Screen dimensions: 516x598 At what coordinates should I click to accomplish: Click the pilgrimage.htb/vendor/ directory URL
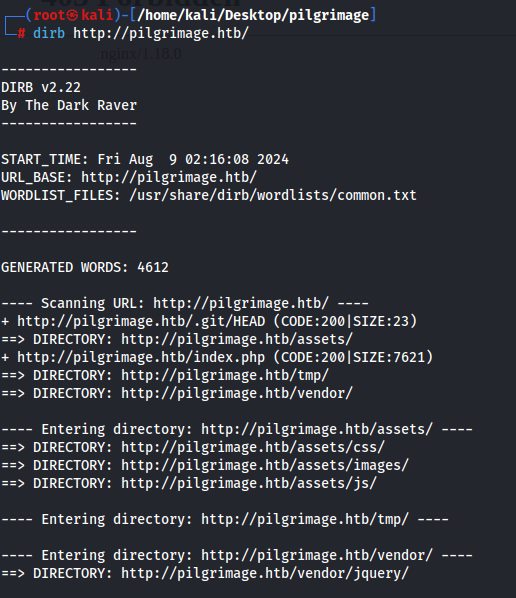pyautogui.click(x=237, y=393)
